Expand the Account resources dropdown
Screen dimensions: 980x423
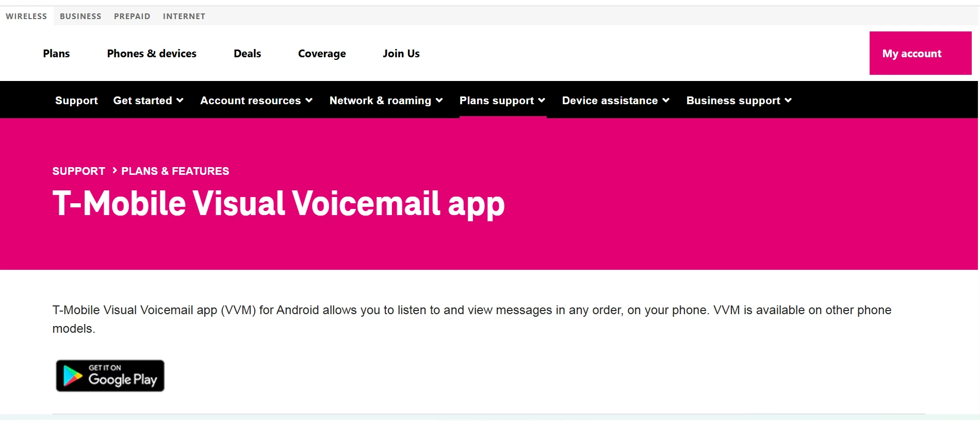coord(256,101)
